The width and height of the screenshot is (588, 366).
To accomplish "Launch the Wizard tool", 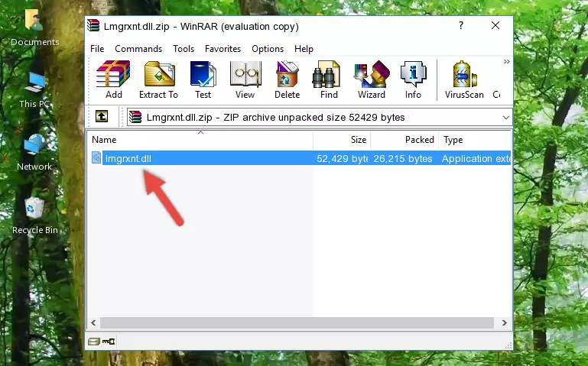I will [x=372, y=79].
